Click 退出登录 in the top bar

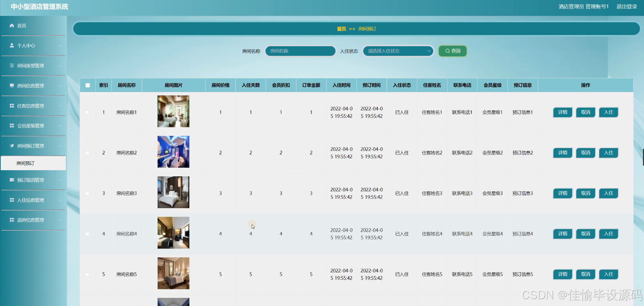coord(627,6)
